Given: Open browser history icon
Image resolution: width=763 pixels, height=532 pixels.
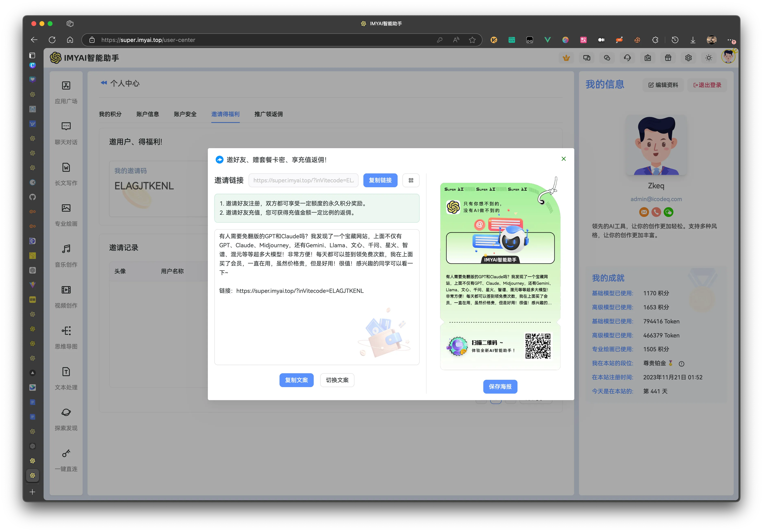Looking at the screenshot, I should (x=675, y=40).
